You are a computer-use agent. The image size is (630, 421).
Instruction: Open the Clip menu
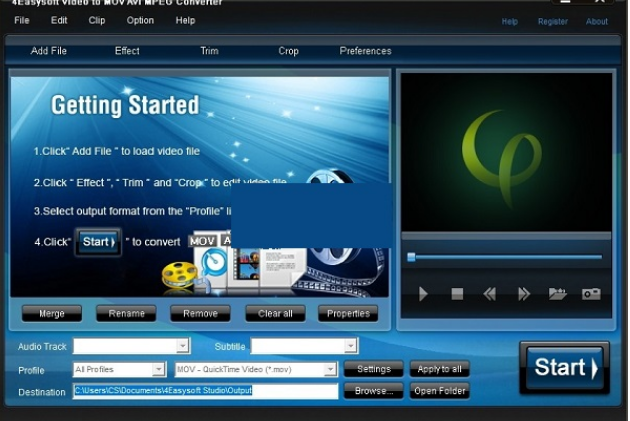(x=97, y=20)
